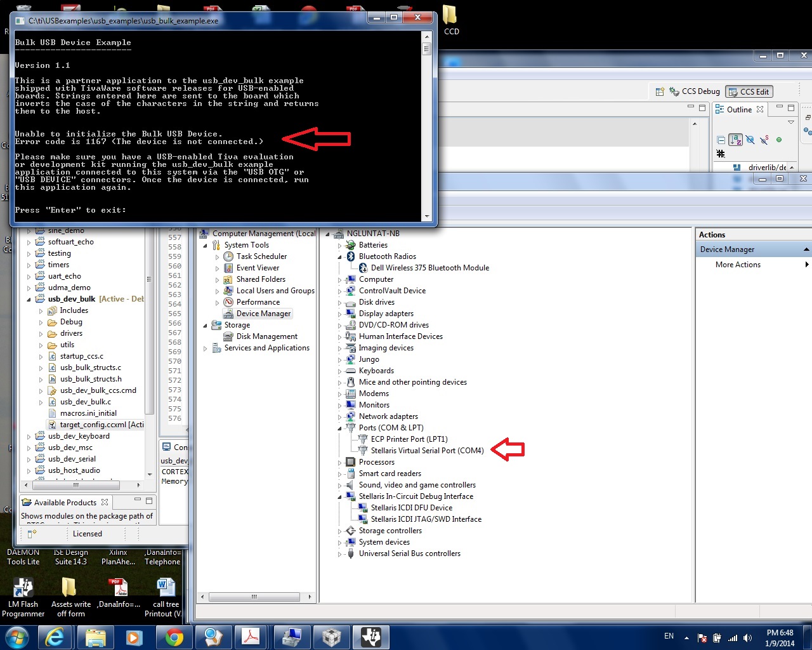Expand the Network adapters category
The width and height of the screenshot is (812, 650).
[x=340, y=417]
